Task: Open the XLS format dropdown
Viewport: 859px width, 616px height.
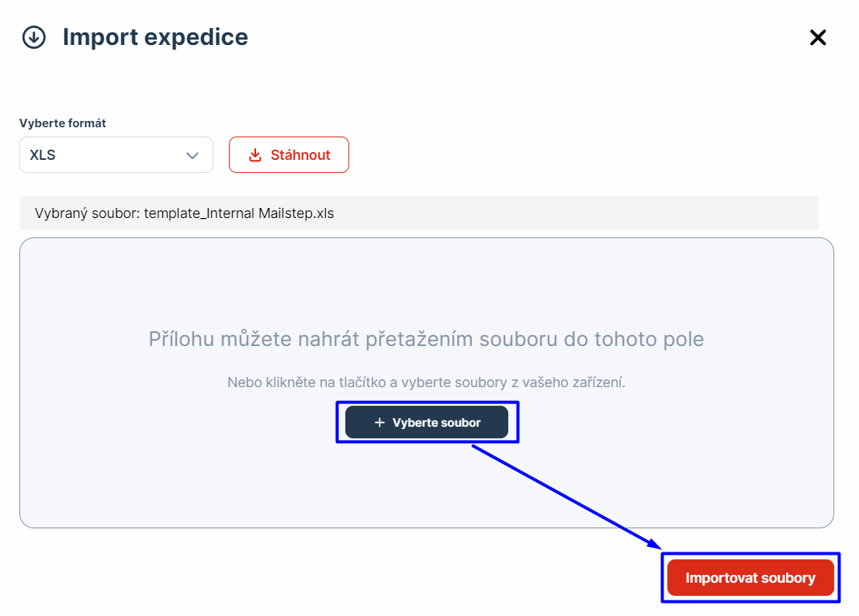Action: point(116,155)
